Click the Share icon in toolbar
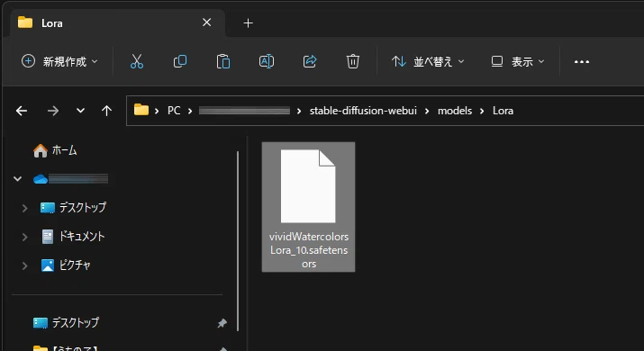 pyautogui.click(x=310, y=61)
